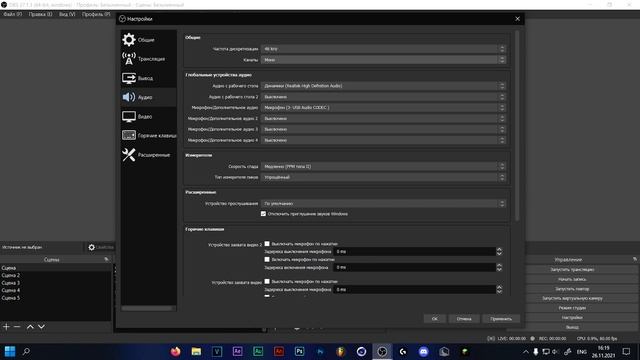Pop out the Управление dock via its header icon
Screen dimensions: 640x360
[x=635, y=259]
